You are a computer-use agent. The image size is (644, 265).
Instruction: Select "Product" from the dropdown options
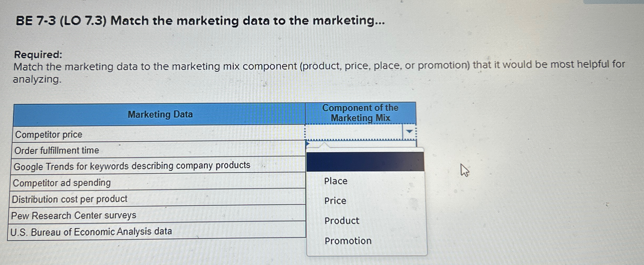tap(341, 221)
